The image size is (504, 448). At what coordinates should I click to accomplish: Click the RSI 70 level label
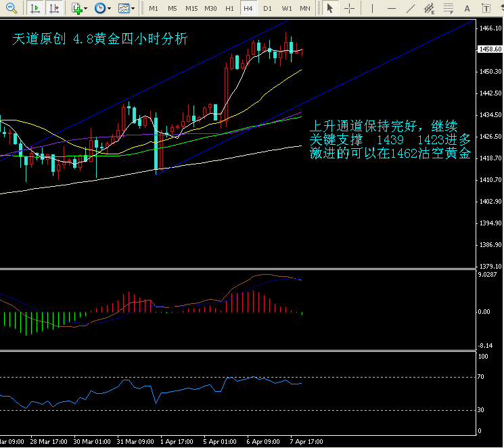coord(481,376)
